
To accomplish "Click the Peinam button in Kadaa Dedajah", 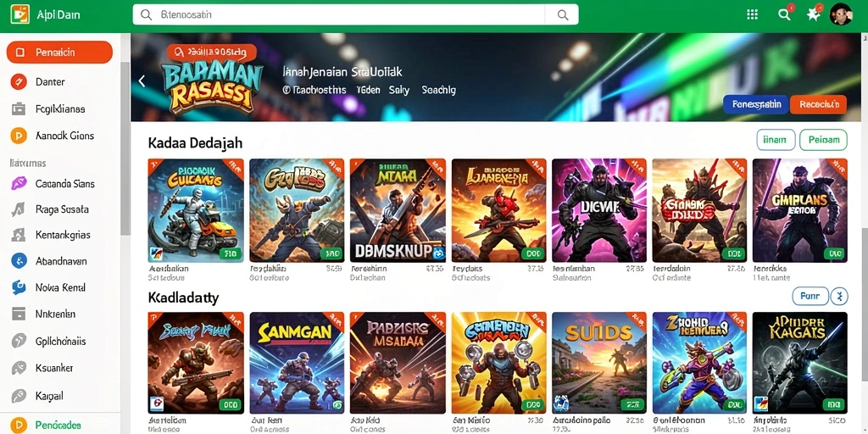I will (823, 140).
